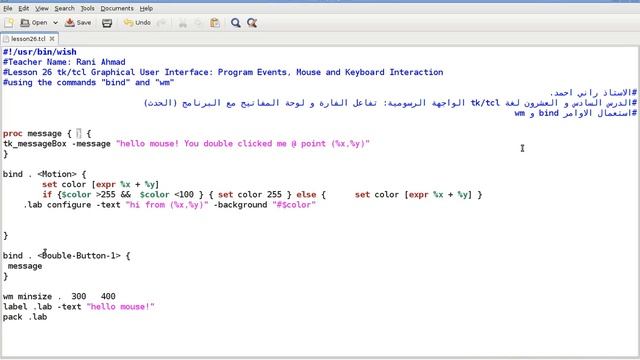Click the indented "set color [expr %x + %y]" line
Image resolution: width=640 pixels, height=360 pixels.
[100, 184]
